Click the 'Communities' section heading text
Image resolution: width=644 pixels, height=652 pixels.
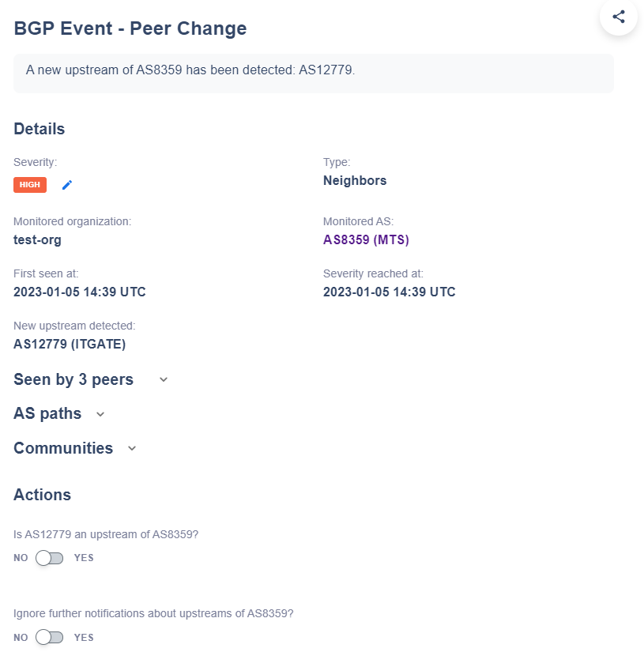pos(63,448)
